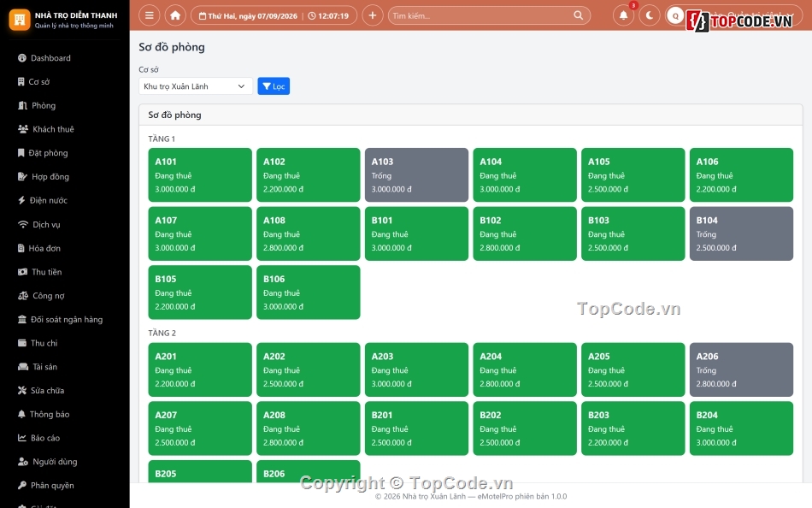Open room card A207
This screenshot has width=812, height=508.
[200, 428]
